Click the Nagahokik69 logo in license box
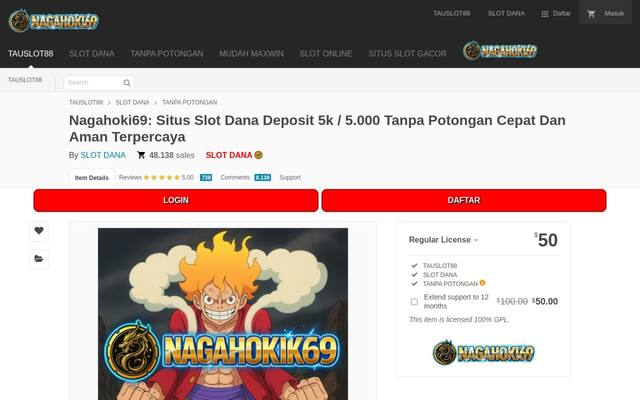640x400 pixels. [x=484, y=352]
